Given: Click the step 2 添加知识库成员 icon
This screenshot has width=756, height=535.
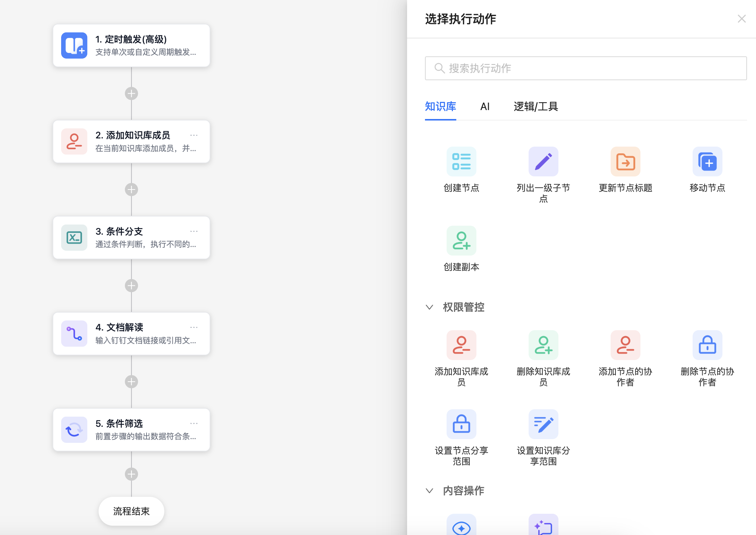Looking at the screenshot, I should click(74, 141).
